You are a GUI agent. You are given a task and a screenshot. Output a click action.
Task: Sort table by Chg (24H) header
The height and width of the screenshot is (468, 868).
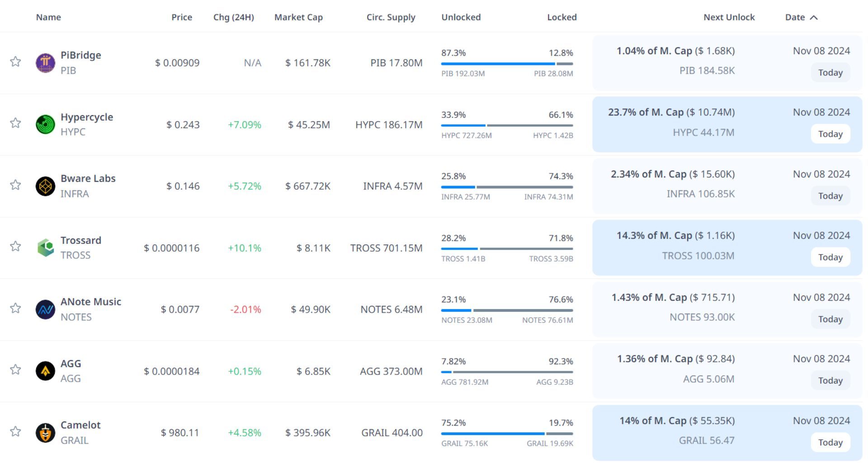point(233,17)
